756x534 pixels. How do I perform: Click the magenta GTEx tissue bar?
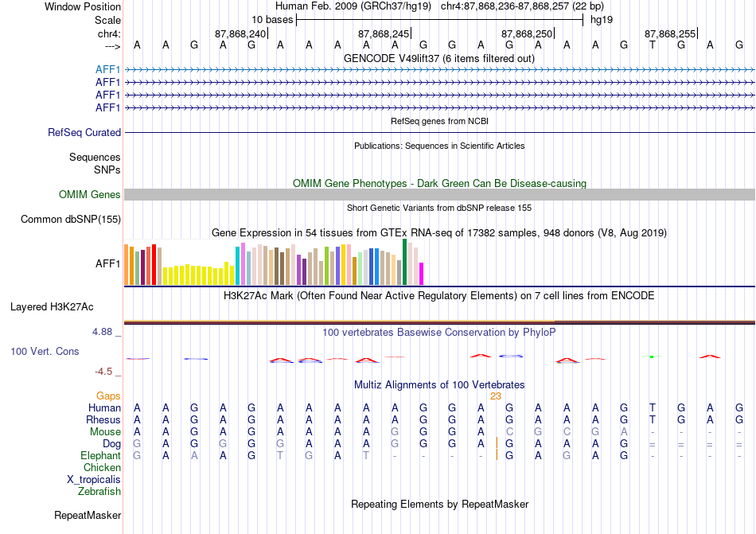coord(422,274)
